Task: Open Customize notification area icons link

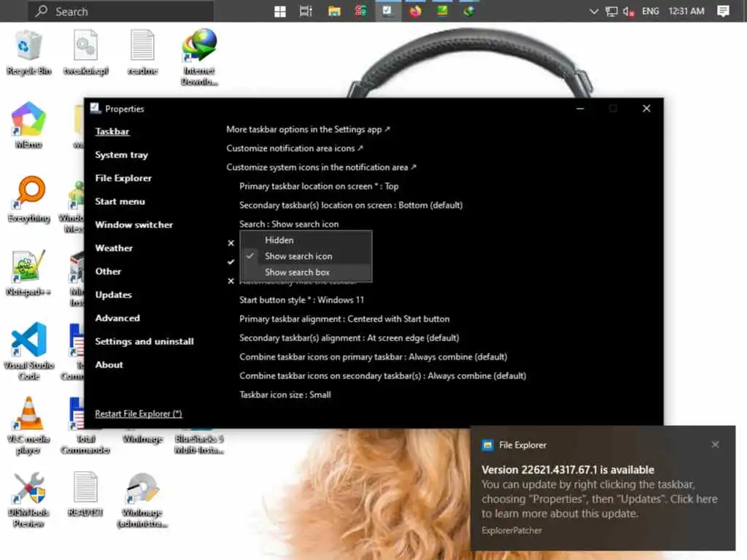Action: coord(295,149)
